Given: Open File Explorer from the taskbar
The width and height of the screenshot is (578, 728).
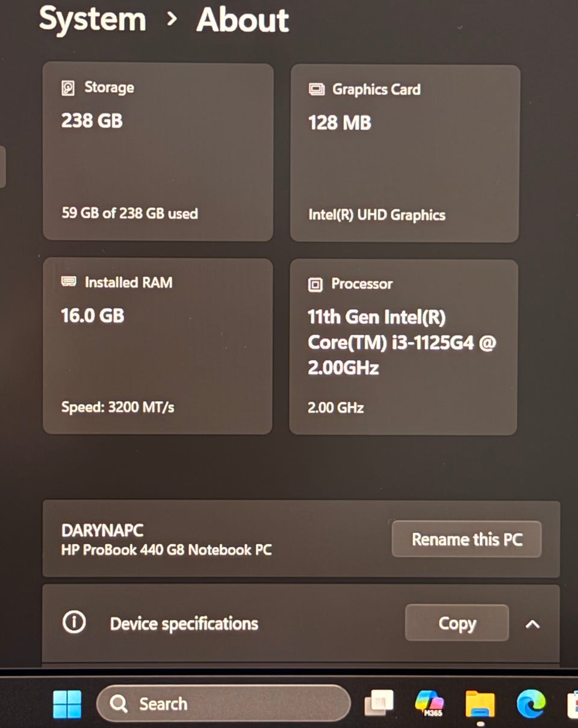Looking at the screenshot, I should pos(480,704).
